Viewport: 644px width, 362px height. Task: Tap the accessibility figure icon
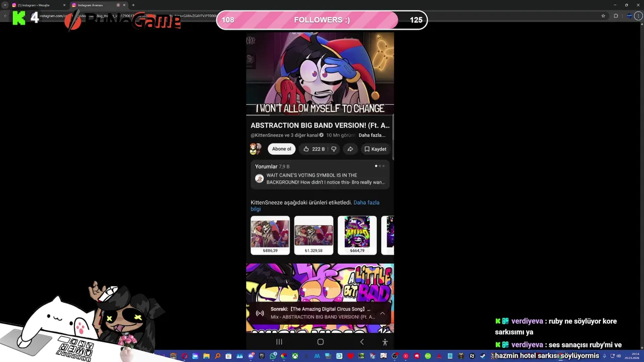385,342
